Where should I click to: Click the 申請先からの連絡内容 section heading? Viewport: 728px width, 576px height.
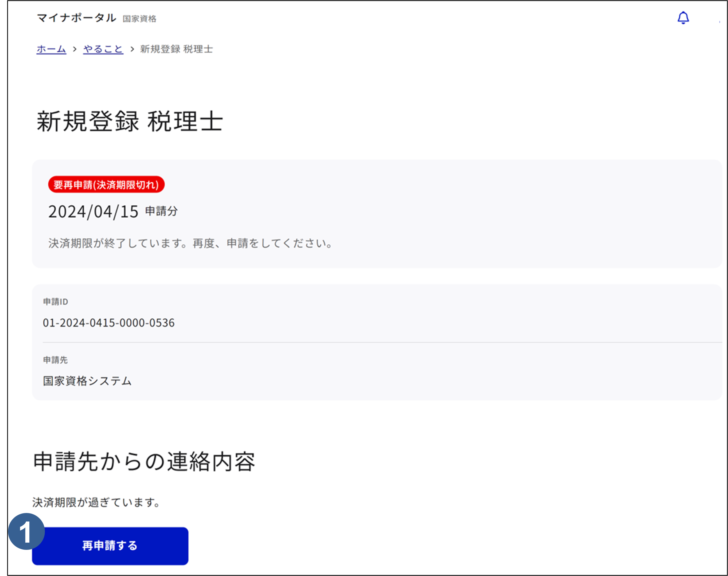pos(144,461)
